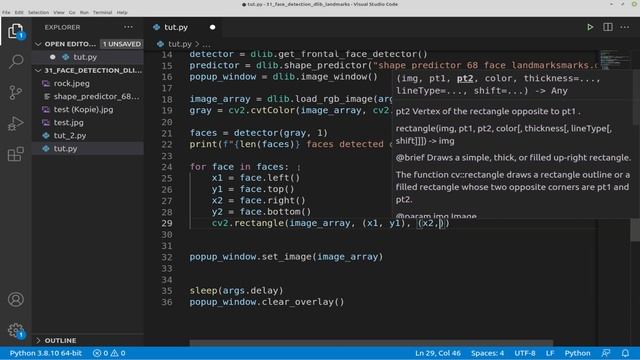The height and width of the screenshot is (360, 640).
Task: Click the feedback icon in status bar
Action: pyautogui.click(x=606, y=353)
